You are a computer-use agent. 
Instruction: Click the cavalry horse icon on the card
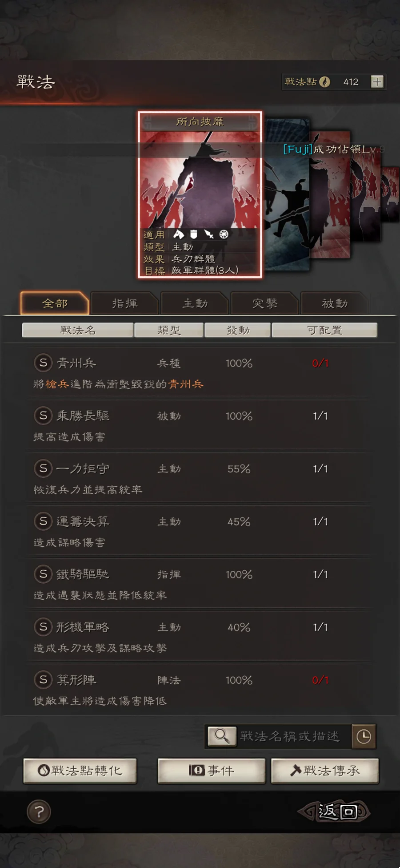(179, 234)
